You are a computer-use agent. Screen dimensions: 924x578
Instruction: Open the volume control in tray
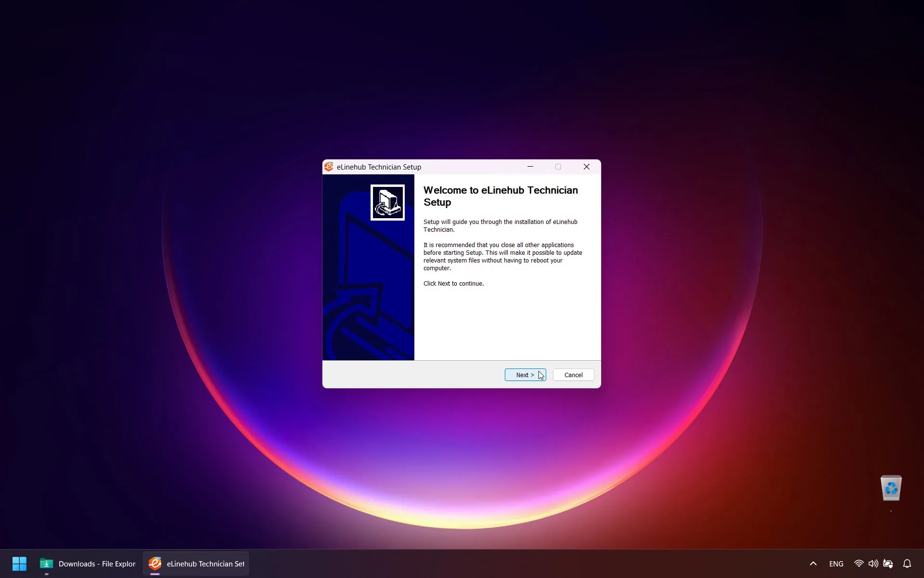pyautogui.click(x=873, y=564)
